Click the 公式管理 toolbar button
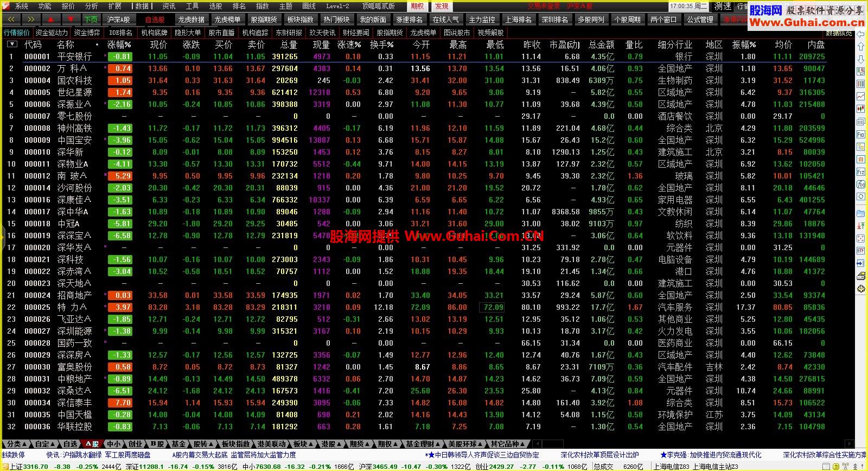The width and height of the screenshot is (868, 471). (700, 20)
